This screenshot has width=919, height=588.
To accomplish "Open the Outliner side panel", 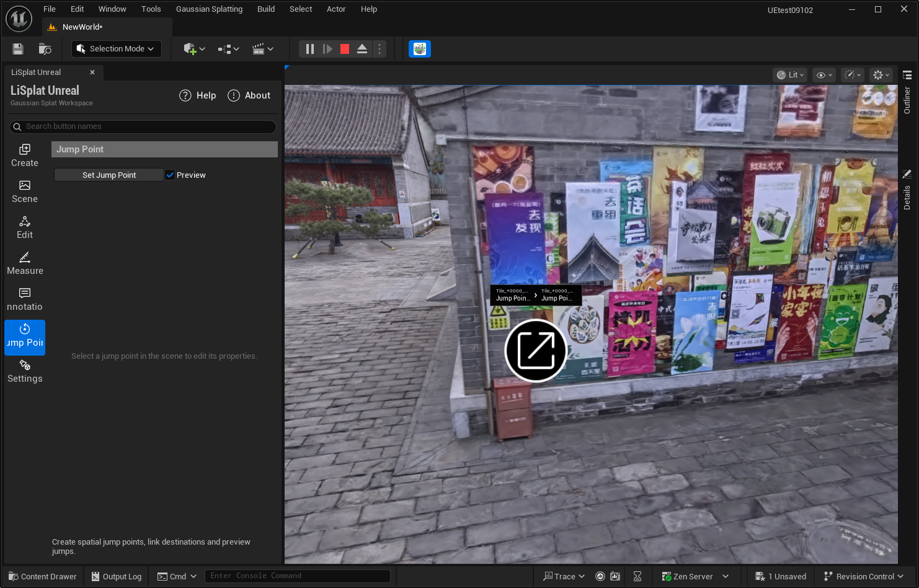I will tap(907, 92).
